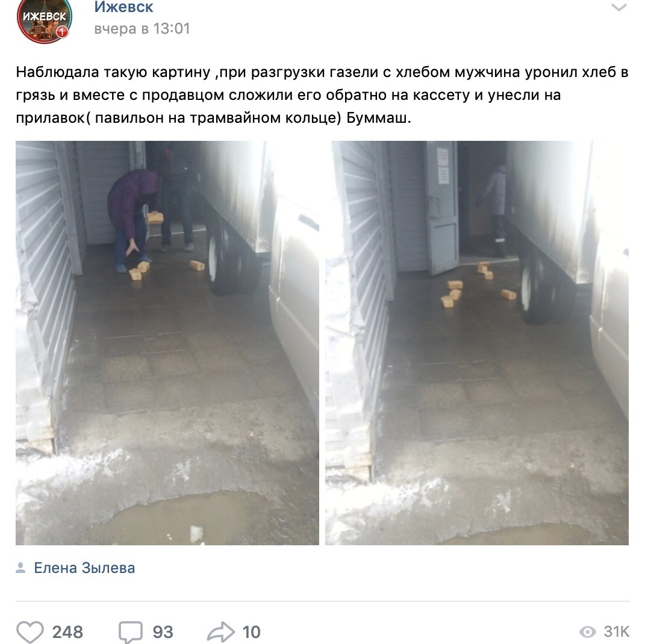Viewport: 648px width, 644px height.
Task: Click the 248 likes count
Action: [x=67, y=631]
